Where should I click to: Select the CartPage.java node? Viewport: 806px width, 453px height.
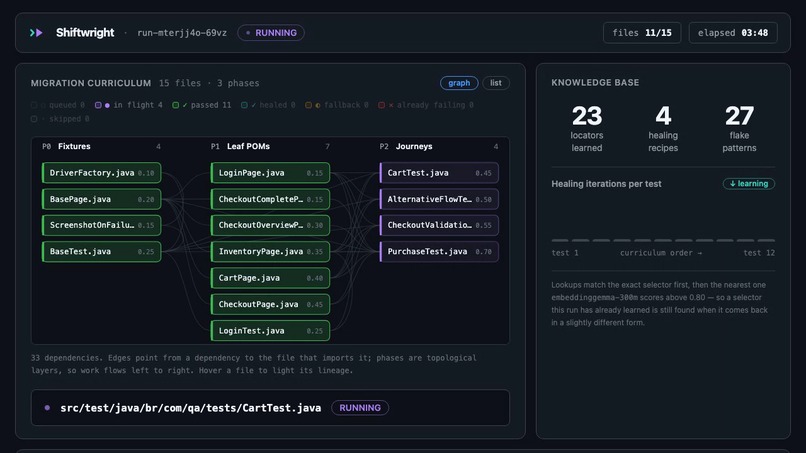(x=270, y=278)
